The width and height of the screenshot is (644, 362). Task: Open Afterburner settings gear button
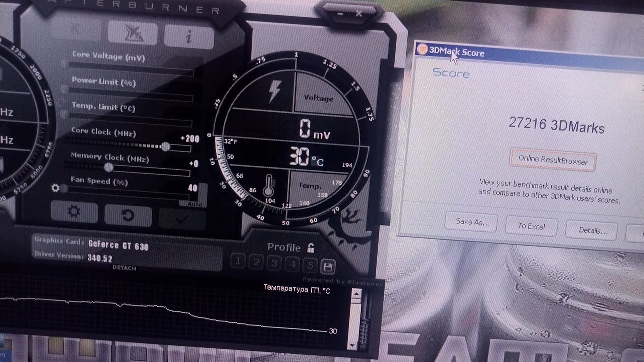74,212
